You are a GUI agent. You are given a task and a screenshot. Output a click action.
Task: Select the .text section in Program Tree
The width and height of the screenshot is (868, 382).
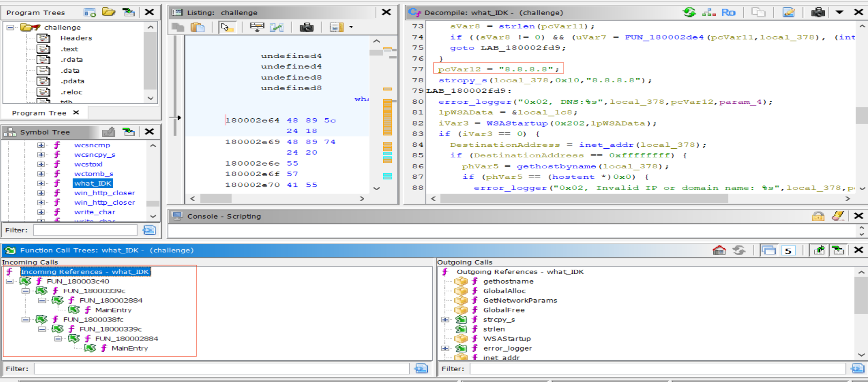click(x=70, y=49)
